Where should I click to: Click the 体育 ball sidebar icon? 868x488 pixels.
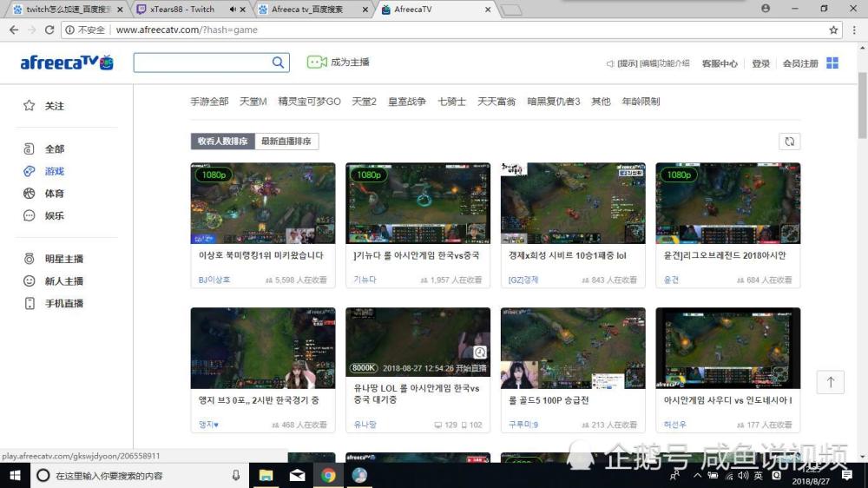pos(30,194)
